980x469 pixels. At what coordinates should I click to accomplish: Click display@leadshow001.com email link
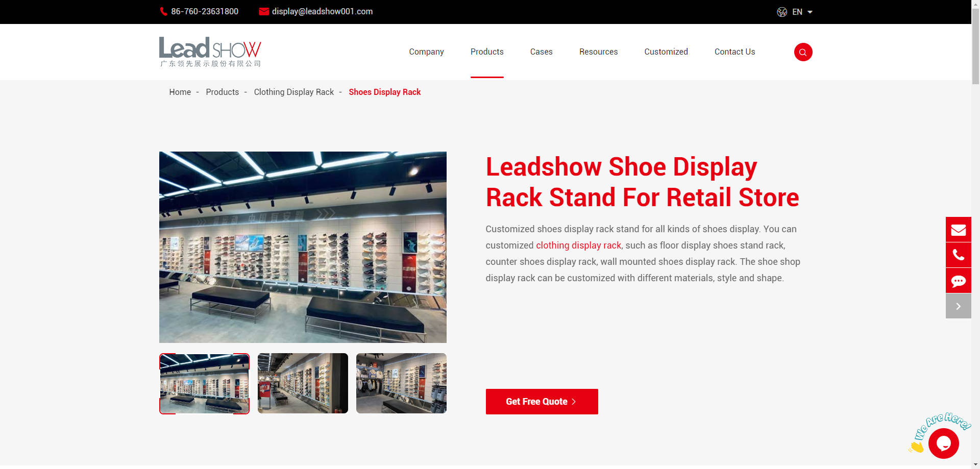[322, 11]
